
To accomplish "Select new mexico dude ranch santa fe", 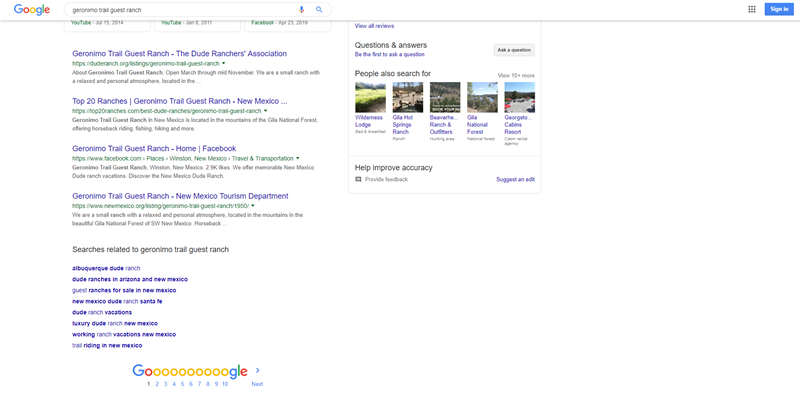I will pos(117,301).
